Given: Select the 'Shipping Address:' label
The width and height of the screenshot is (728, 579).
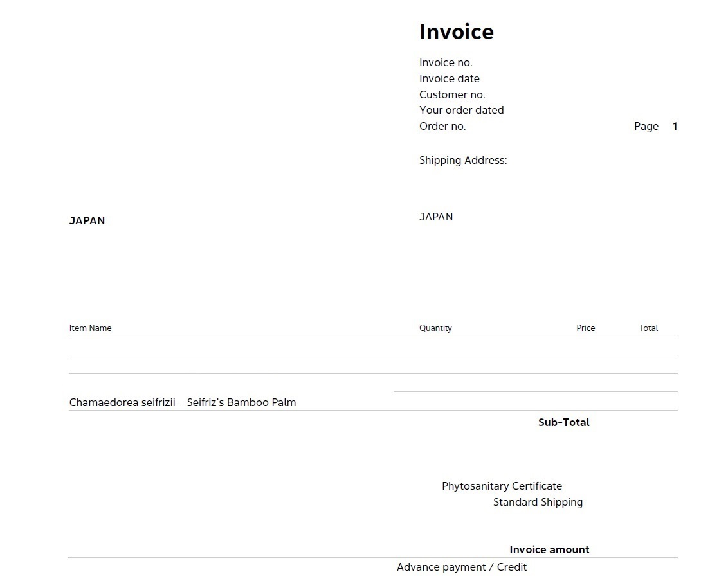Looking at the screenshot, I should tap(463, 161).
